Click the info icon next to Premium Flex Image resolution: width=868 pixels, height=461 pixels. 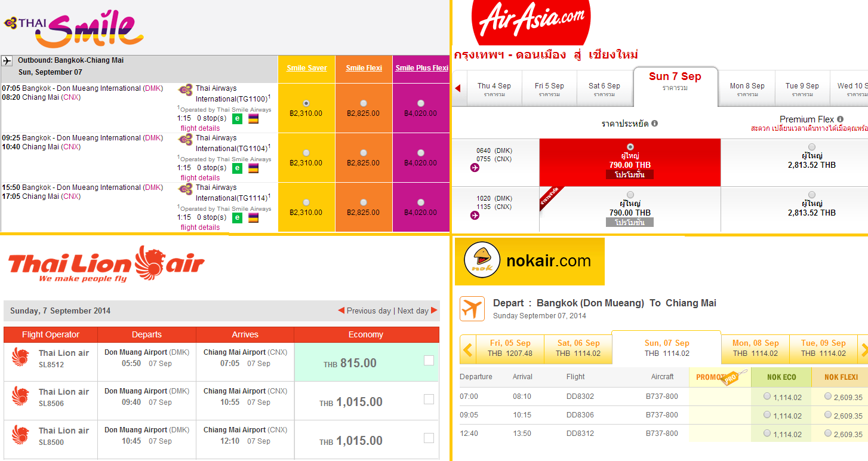tap(840, 119)
